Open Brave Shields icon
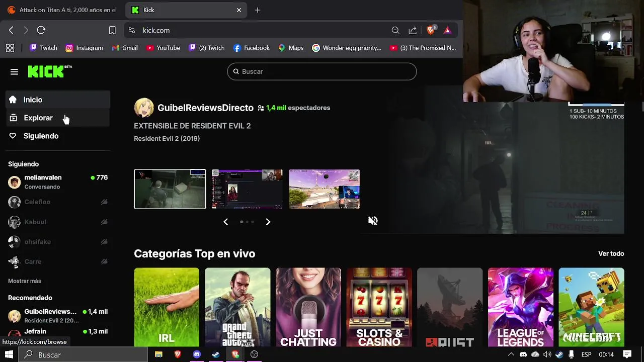The image size is (644, 362). [x=431, y=30]
